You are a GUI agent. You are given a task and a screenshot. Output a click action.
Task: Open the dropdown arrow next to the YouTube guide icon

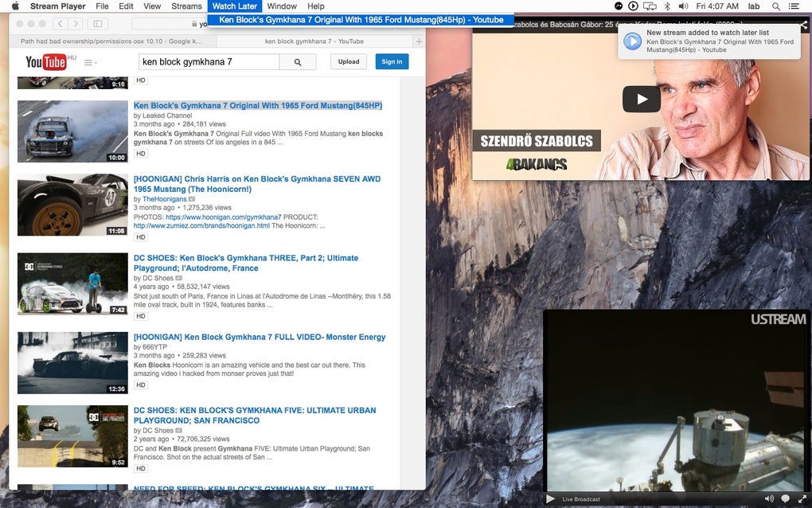coord(96,64)
